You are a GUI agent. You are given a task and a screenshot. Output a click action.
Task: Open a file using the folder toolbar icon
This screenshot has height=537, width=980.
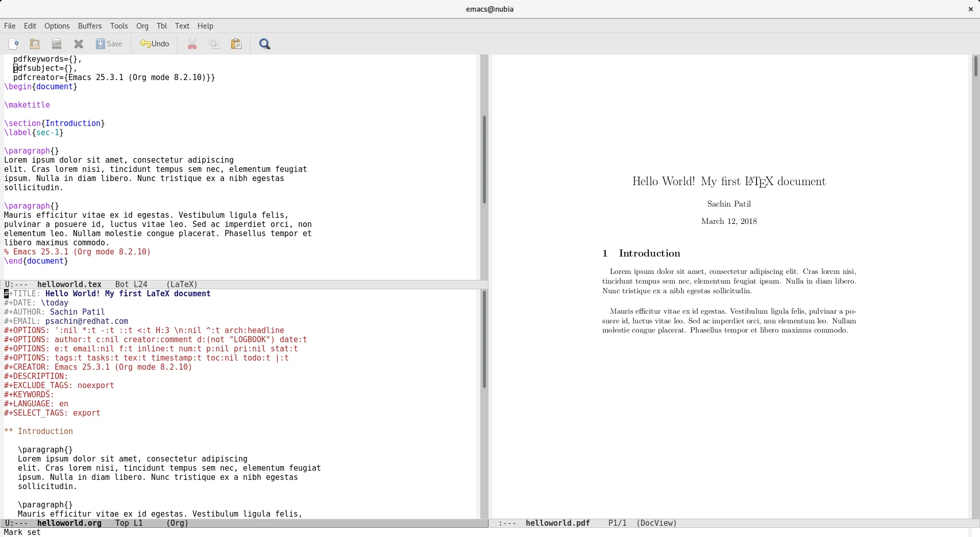(34, 44)
